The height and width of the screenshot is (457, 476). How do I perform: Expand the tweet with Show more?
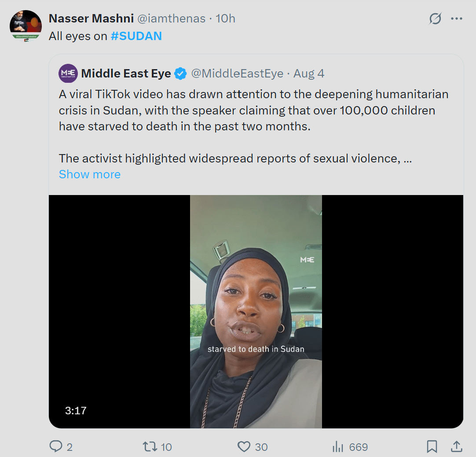[x=89, y=174]
